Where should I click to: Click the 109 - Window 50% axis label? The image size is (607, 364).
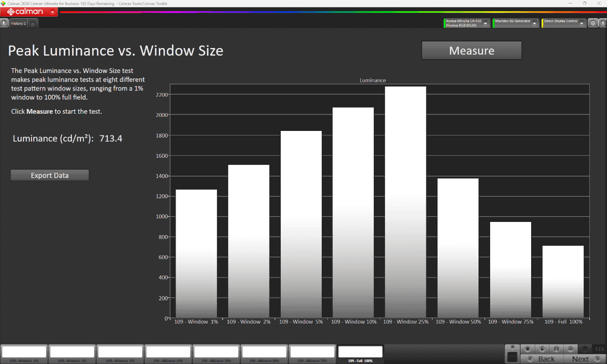[458, 322]
